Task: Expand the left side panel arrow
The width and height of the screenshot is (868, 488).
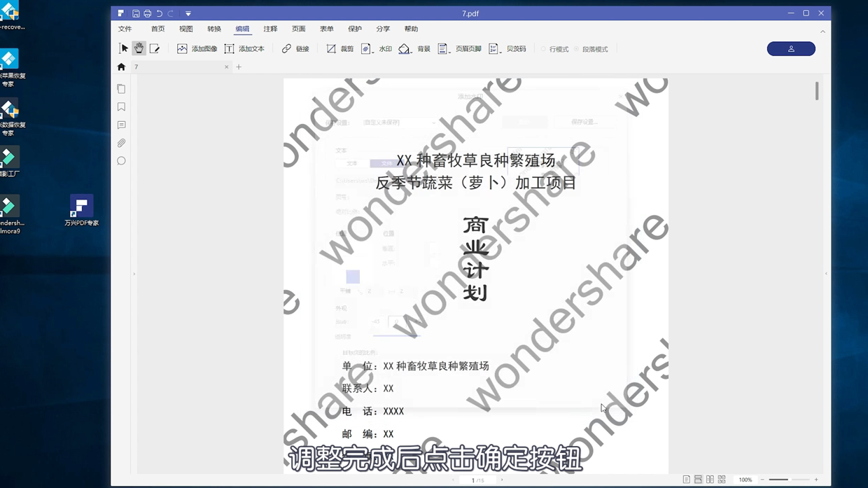Action: [x=134, y=274]
